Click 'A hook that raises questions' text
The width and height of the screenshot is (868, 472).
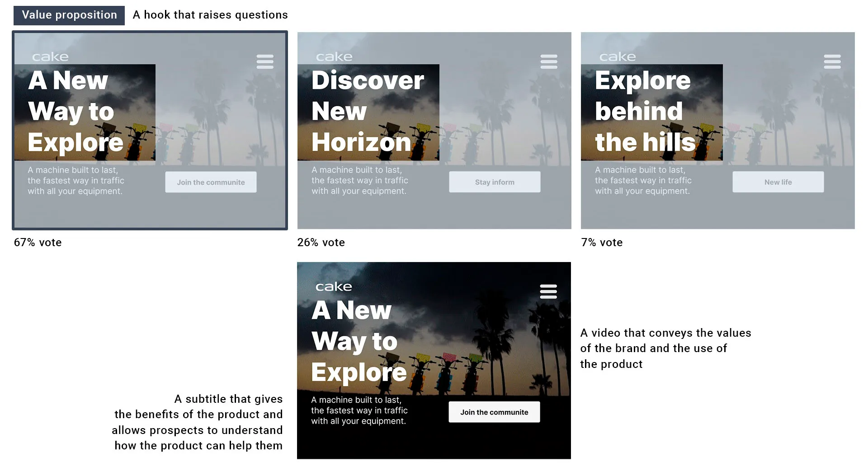210,15
